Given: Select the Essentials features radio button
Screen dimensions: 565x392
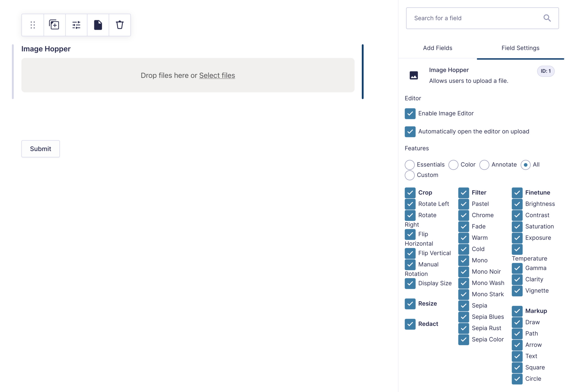Looking at the screenshot, I should click(x=409, y=165).
